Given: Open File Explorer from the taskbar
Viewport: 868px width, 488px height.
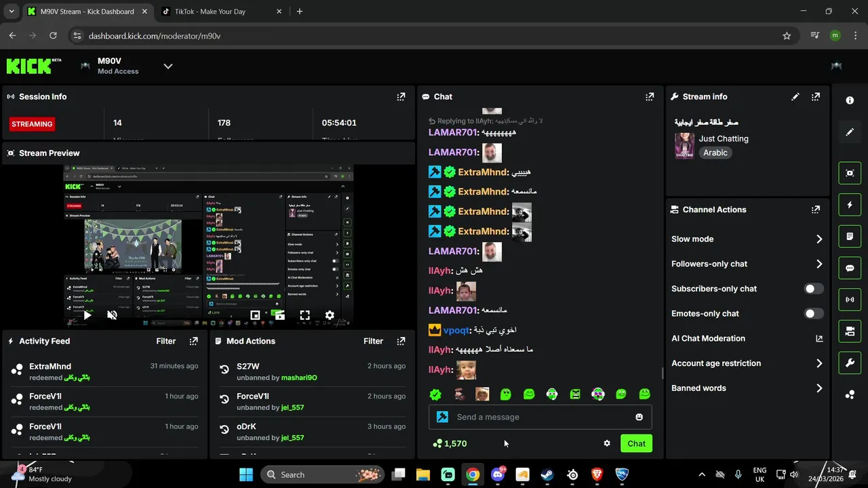Looking at the screenshot, I should point(423,474).
